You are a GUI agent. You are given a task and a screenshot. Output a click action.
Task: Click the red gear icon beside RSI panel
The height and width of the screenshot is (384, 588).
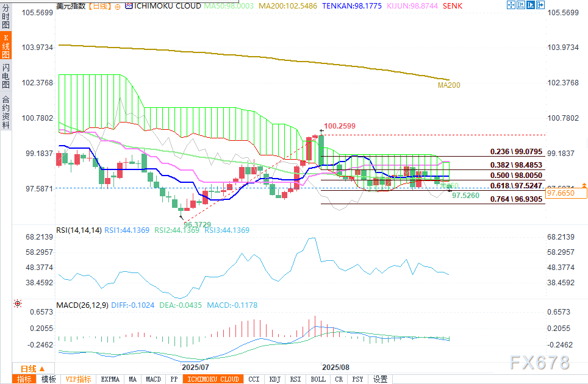pyautogui.click(x=18, y=303)
